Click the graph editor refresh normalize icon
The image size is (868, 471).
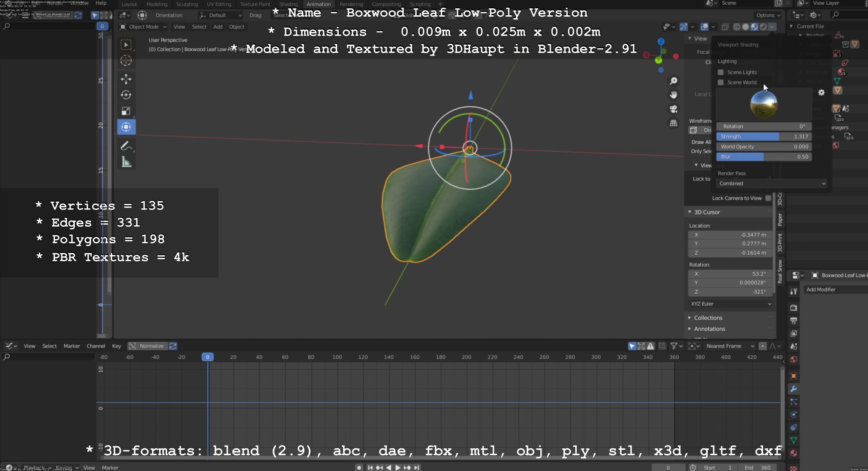pos(173,346)
